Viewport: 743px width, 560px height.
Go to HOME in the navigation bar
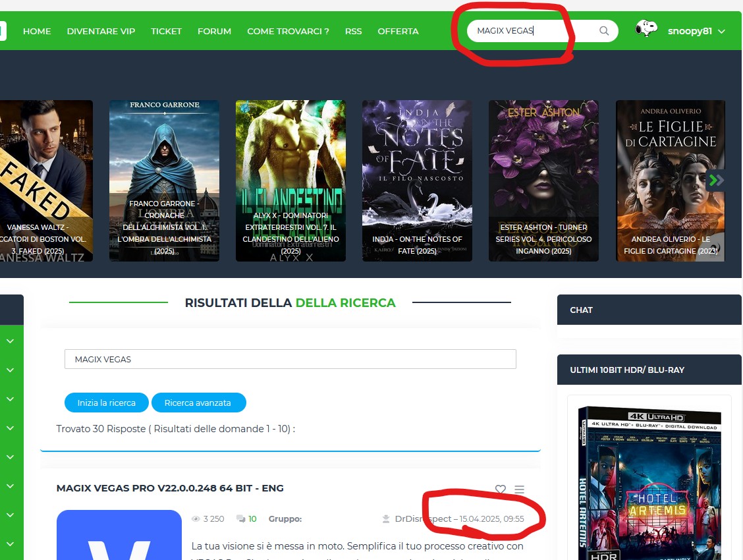tap(37, 31)
